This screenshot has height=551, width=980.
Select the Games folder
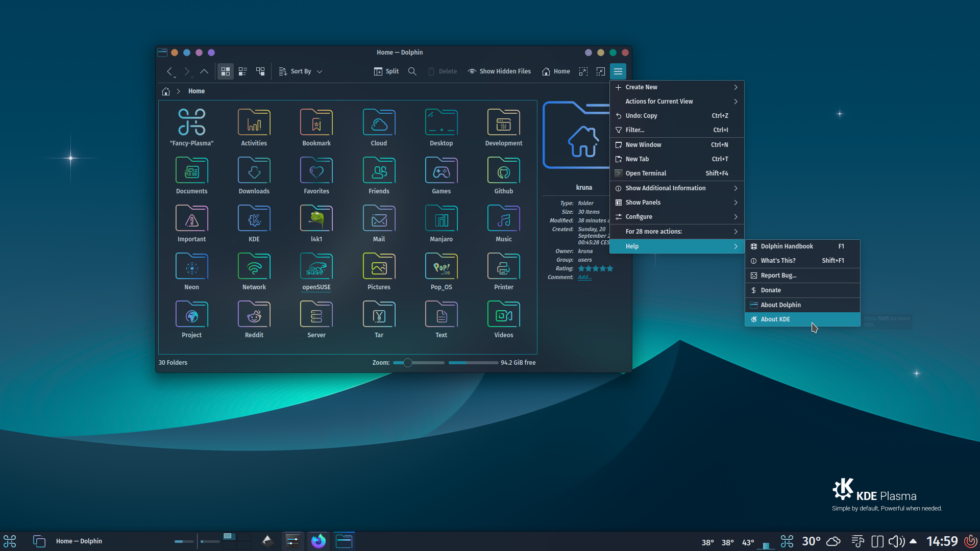(x=442, y=175)
